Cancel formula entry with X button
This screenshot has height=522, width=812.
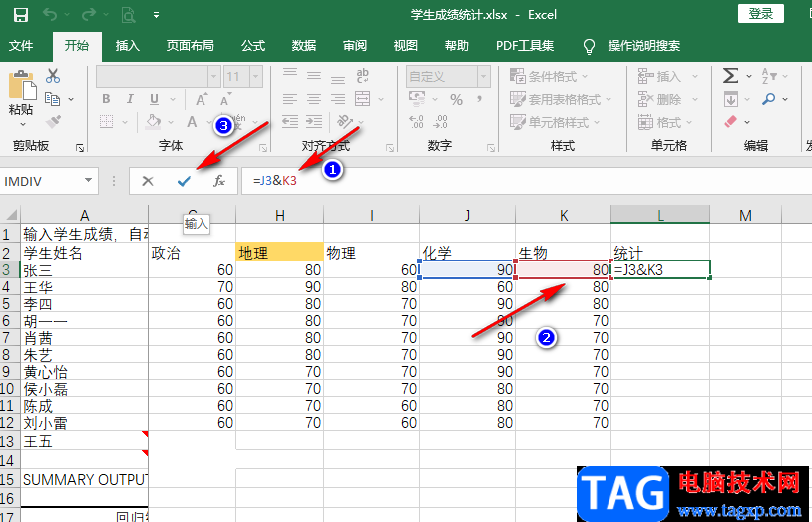(148, 181)
